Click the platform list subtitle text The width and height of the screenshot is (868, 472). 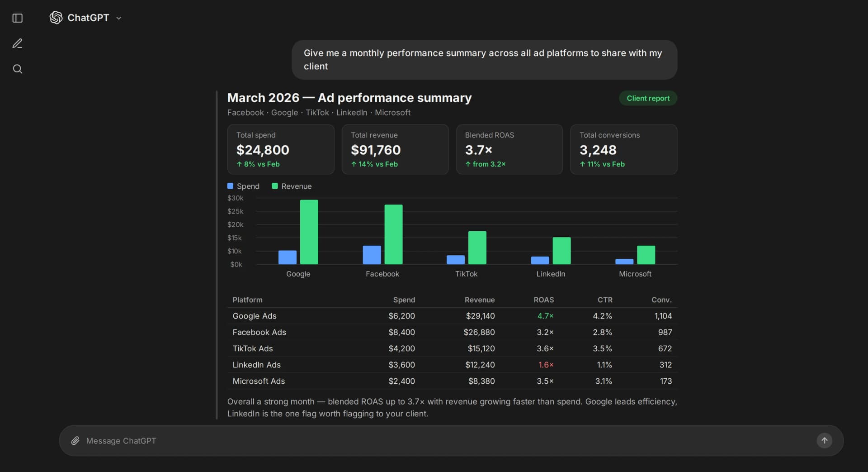pyautogui.click(x=319, y=113)
